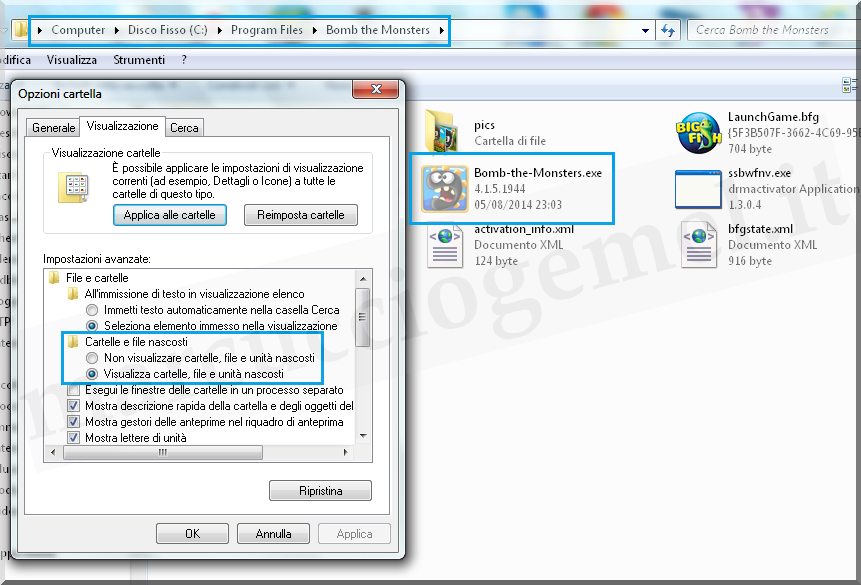Expand the arrow after Disco Fisso (C:)
Viewport: 861px width, 585px height.
(x=219, y=30)
